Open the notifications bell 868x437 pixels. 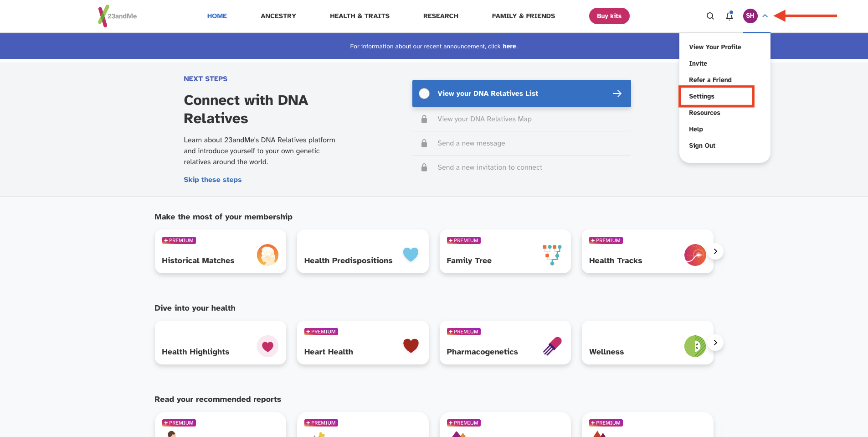729,16
